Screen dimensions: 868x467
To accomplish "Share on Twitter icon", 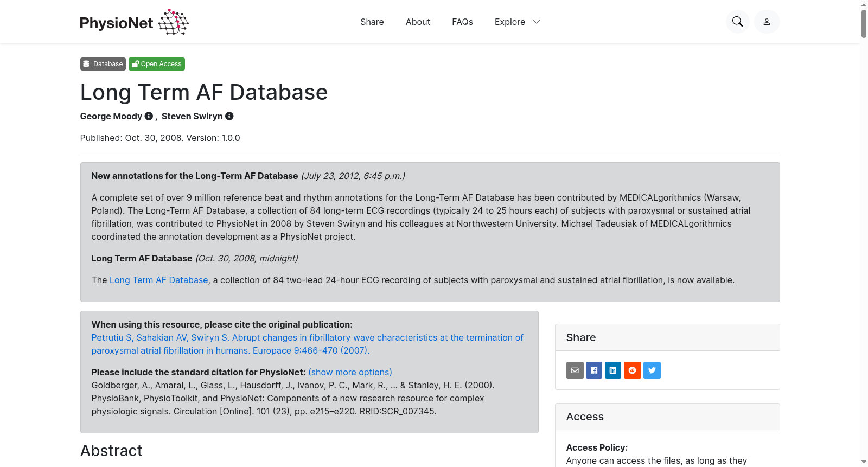I will (652, 370).
